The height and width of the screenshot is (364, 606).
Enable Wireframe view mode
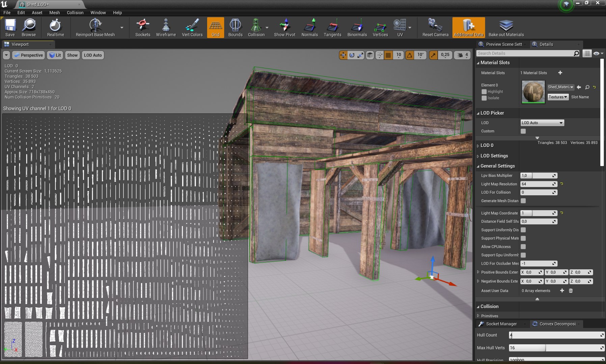point(166,28)
